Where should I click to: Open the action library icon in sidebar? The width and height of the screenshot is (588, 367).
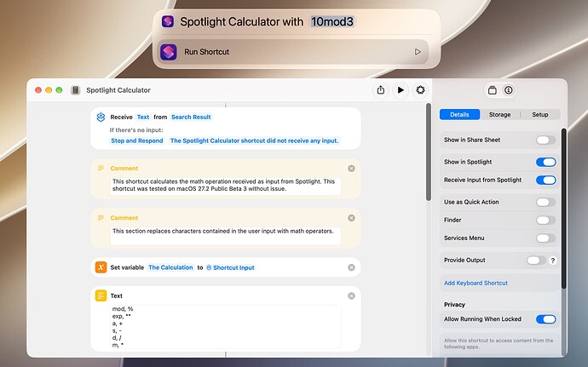492,90
